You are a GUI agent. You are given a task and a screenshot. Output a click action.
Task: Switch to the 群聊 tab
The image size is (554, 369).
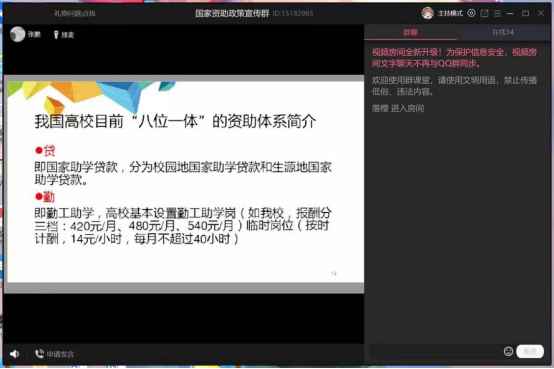pos(410,33)
